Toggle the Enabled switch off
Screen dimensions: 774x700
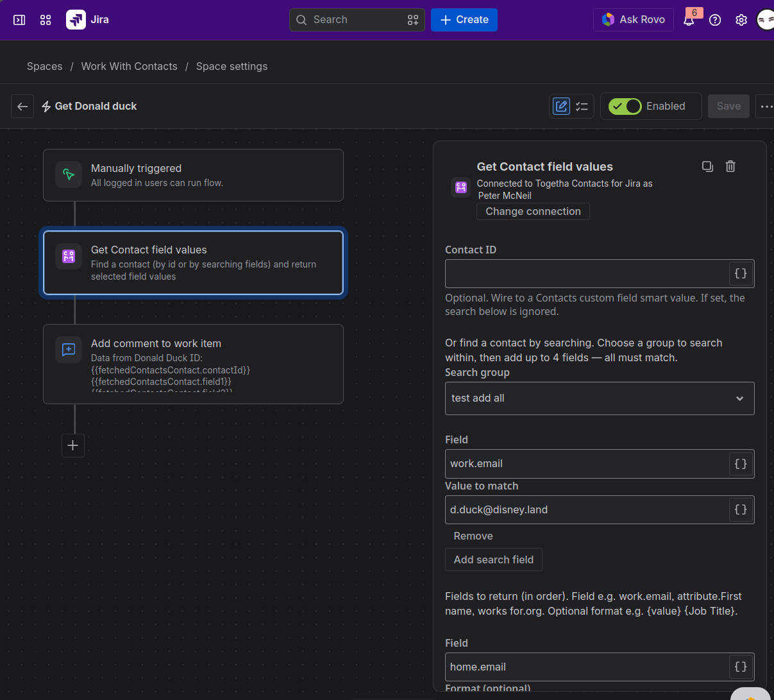(625, 107)
